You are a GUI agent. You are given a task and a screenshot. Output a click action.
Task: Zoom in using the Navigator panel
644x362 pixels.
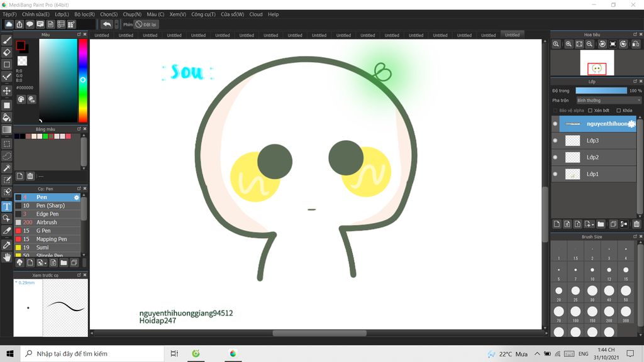click(x=569, y=44)
